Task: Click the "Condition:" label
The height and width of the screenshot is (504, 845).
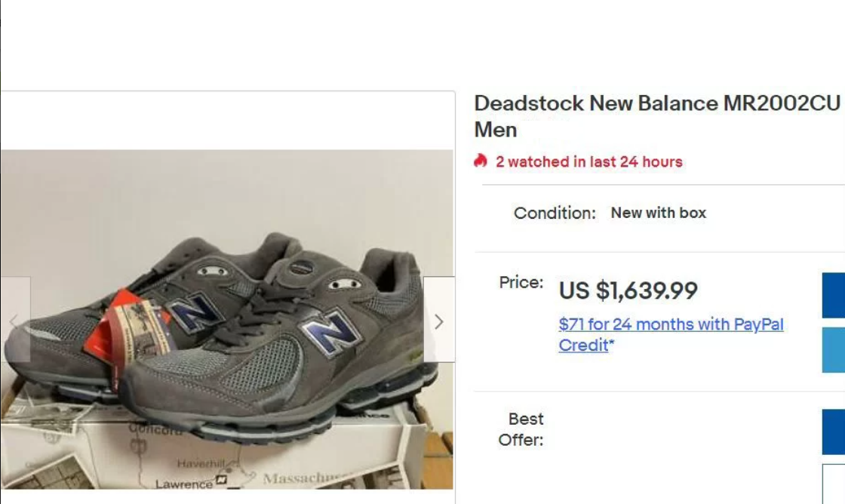Action: [555, 214]
